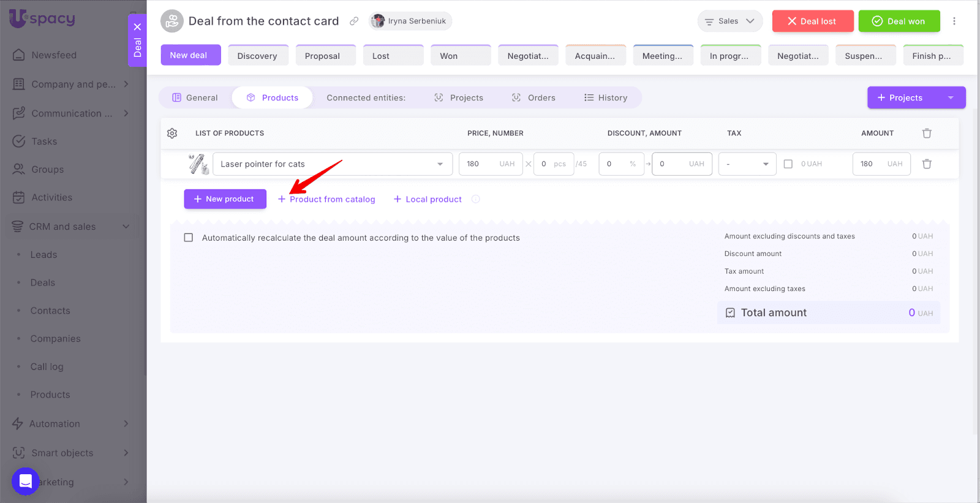Close the Deal side panel

(137, 27)
